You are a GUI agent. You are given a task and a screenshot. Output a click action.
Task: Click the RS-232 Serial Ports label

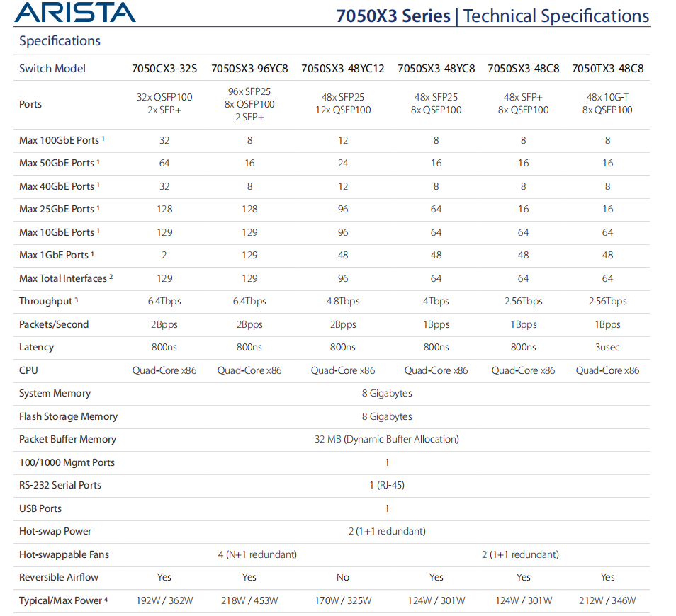click(x=60, y=486)
